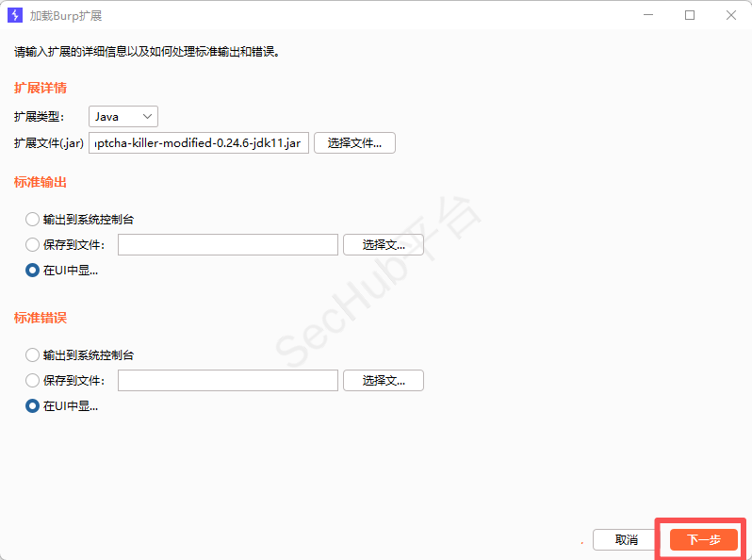Select 输出到系统控制台 under 标准错误
Image resolution: width=752 pixels, height=560 pixels.
[33, 355]
